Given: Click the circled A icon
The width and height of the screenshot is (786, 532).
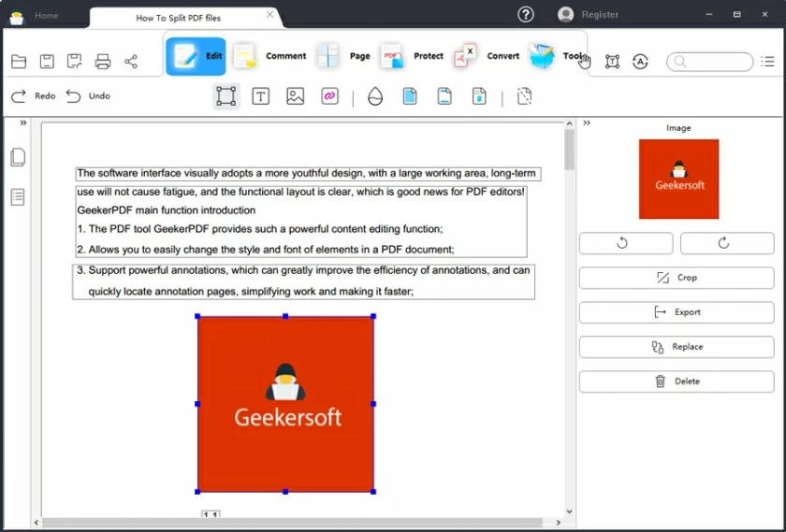Looking at the screenshot, I should click(640, 62).
